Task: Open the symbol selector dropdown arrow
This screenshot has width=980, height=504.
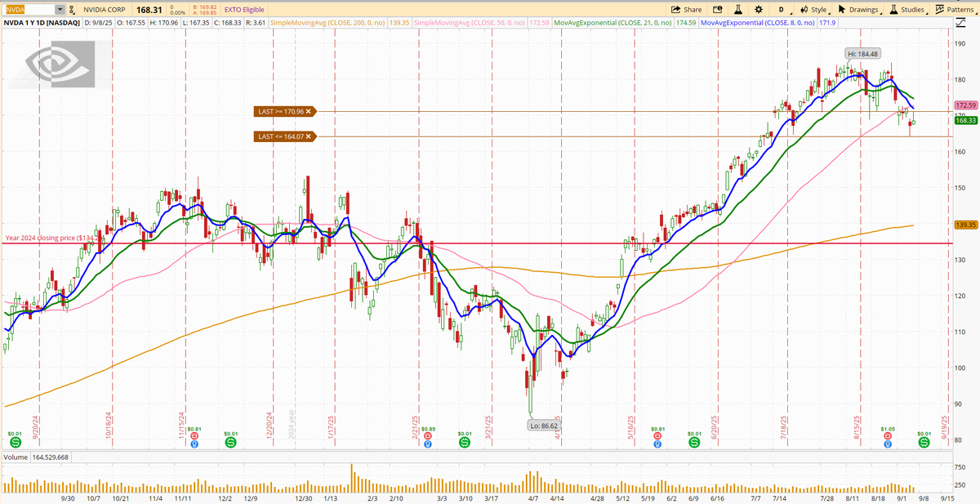Action: (x=61, y=10)
